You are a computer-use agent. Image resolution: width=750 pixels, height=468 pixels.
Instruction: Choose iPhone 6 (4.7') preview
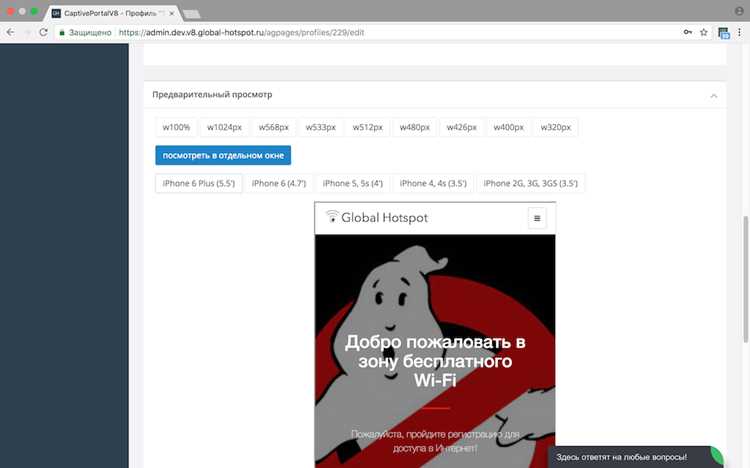[279, 183]
